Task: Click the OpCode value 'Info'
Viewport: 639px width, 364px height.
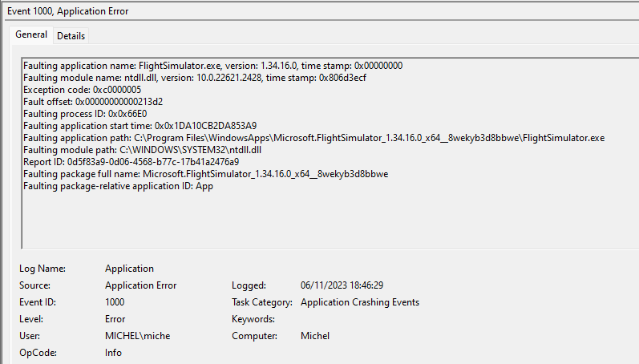Action: point(113,353)
